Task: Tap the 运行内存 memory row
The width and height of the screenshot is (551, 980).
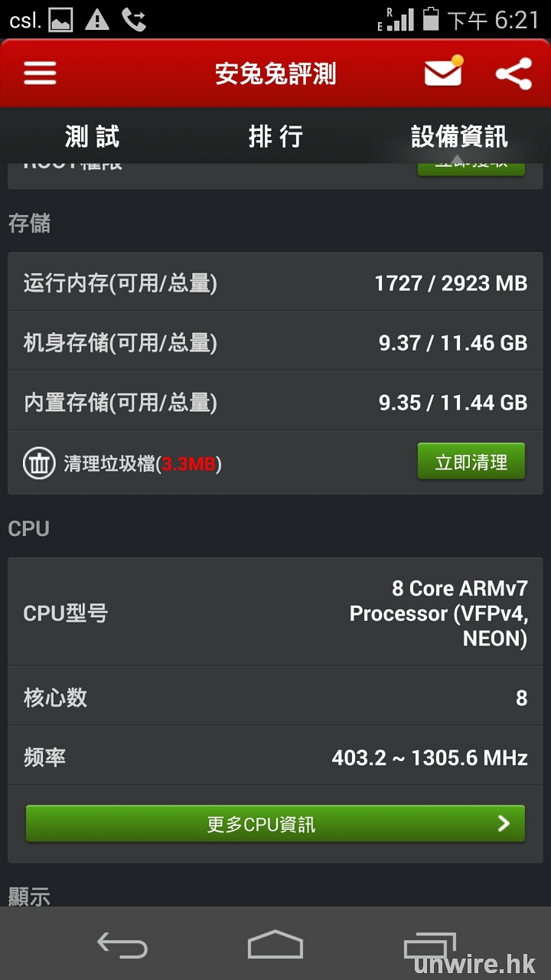Action: tap(275, 283)
